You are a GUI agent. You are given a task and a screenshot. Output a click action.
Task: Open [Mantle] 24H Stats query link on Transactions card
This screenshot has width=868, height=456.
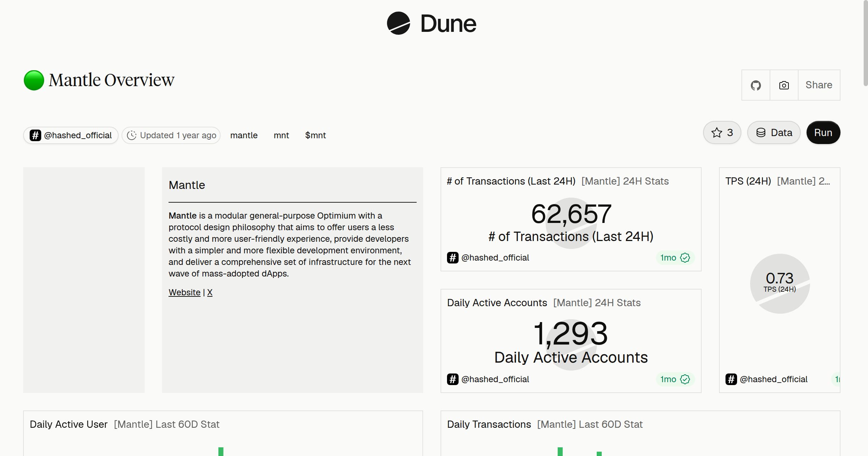(x=625, y=181)
